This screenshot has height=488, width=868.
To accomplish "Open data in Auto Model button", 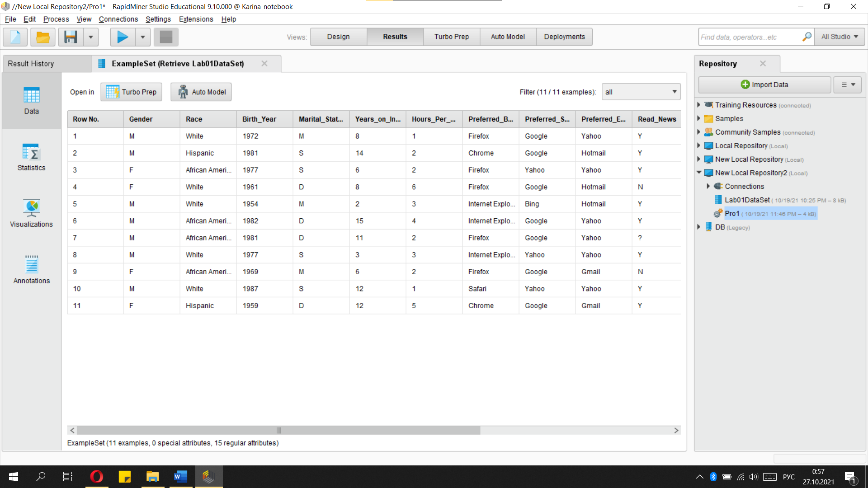I will pyautogui.click(x=201, y=92).
